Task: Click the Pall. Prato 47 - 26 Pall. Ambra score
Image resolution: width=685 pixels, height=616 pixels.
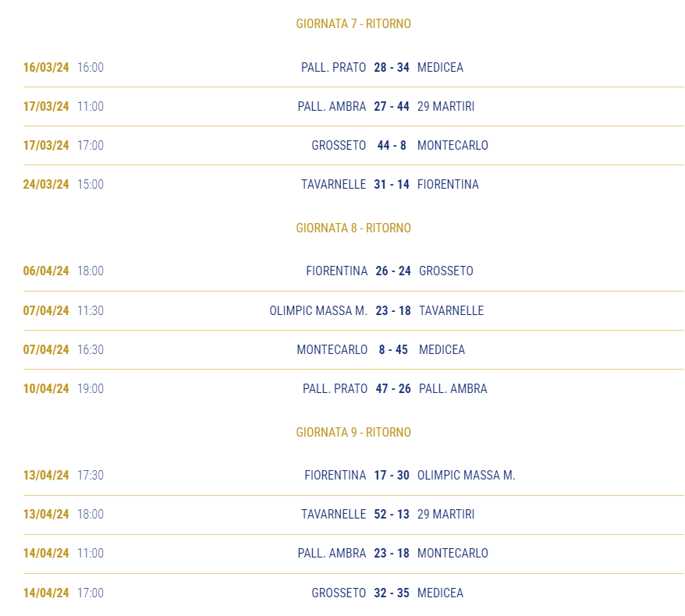Action: click(x=393, y=388)
